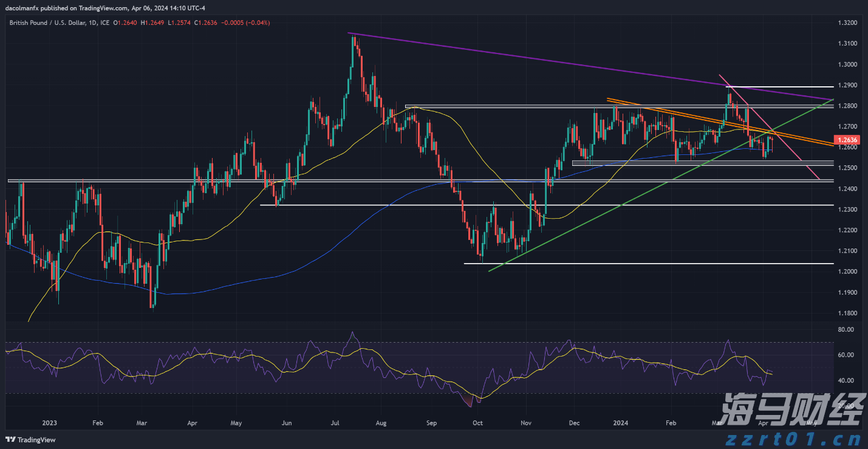This screenshot has height=449, width=868.
Task: Select the Apr label on time axis
Action: pyautogui.click(x=764, y=422)
